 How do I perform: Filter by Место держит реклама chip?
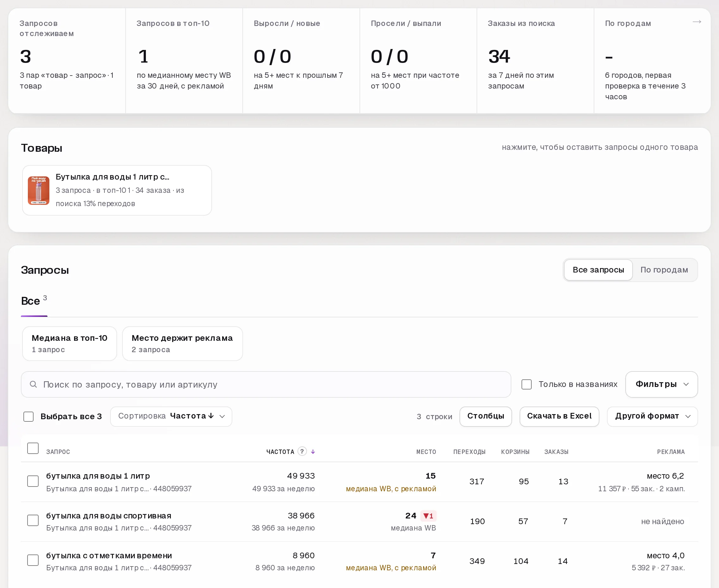pyautogui.click(x=182, y=343)
